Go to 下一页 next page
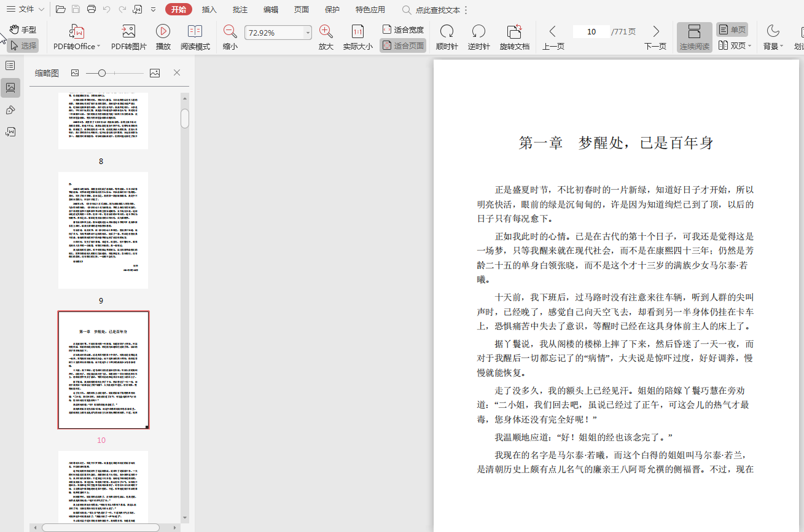 655,37
